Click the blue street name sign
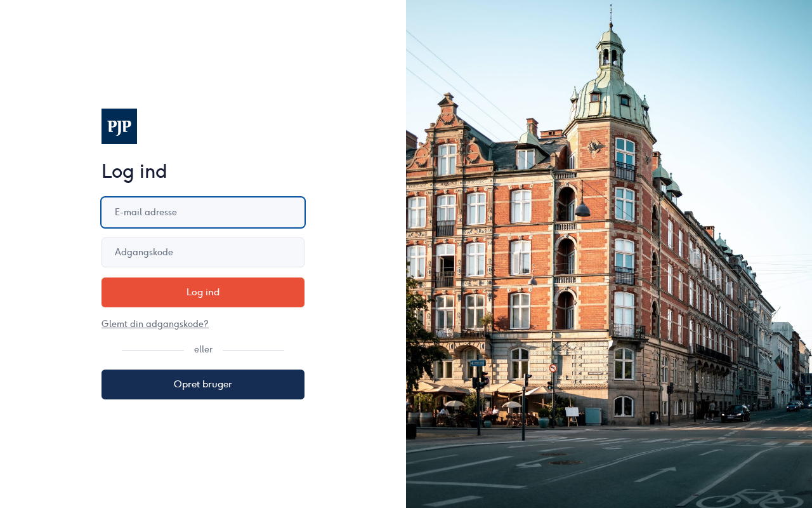The image size is (812, 508). pyautogui.click(x=478, y=363)
